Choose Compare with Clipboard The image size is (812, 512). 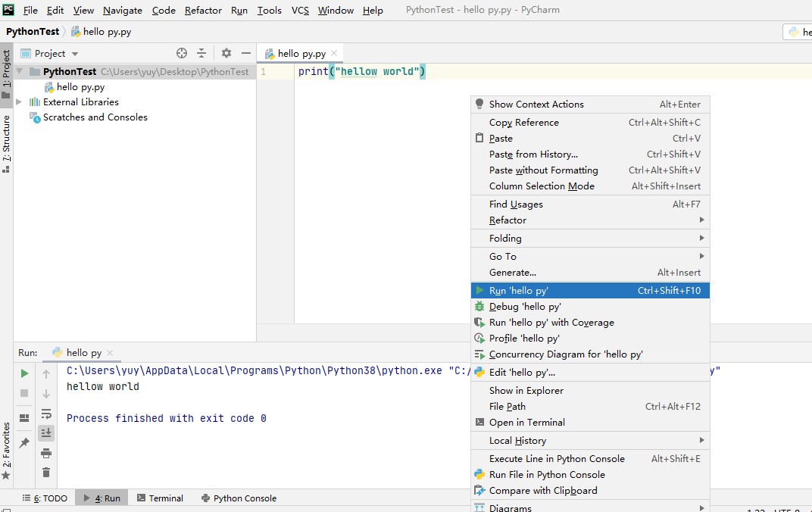[x=590, y=491]
